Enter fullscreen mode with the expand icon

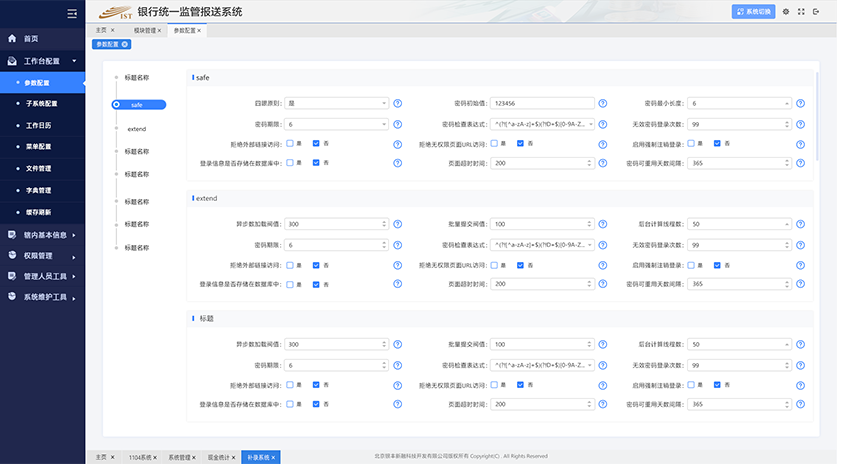801,12
